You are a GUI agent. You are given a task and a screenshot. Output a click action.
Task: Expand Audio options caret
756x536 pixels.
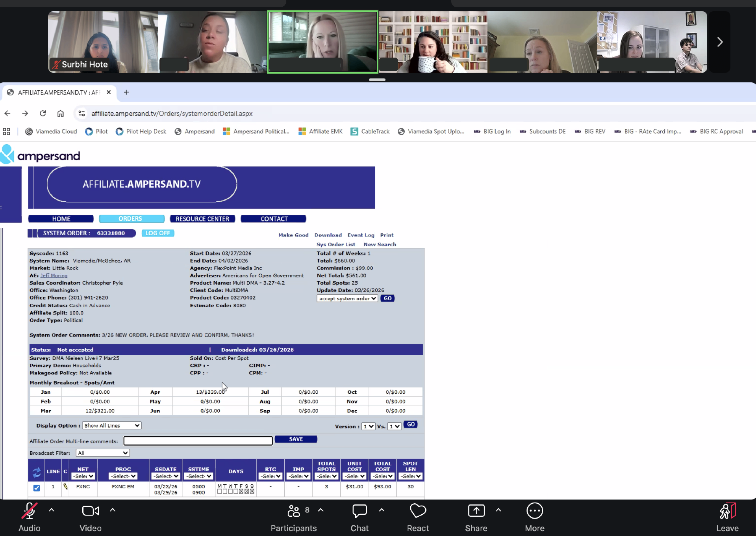pos(52,510)
